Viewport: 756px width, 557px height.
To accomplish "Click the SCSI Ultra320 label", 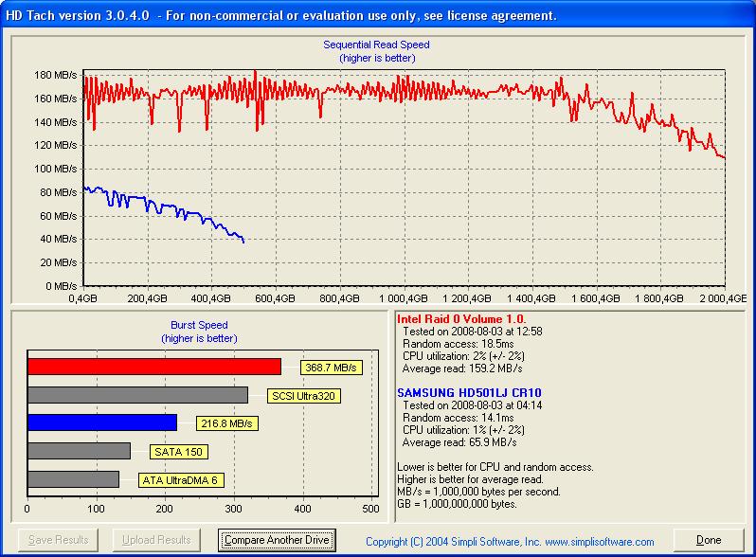I will point(304,396).
